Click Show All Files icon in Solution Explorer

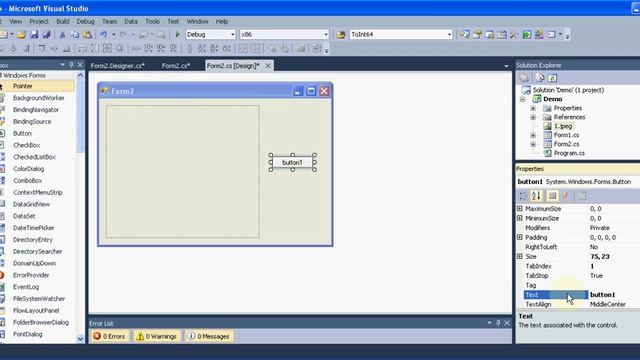pyautogui.click(x=540, y=78)
